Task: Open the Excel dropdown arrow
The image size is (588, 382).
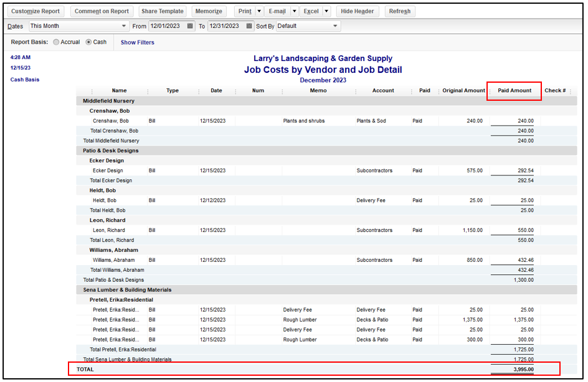Action: (x=326, y=11)
